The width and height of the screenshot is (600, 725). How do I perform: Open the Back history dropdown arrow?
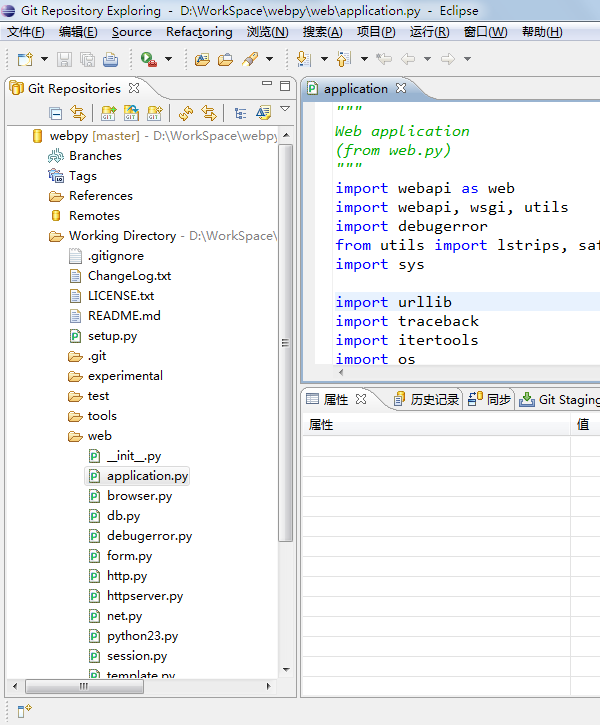tap(428, 59)
